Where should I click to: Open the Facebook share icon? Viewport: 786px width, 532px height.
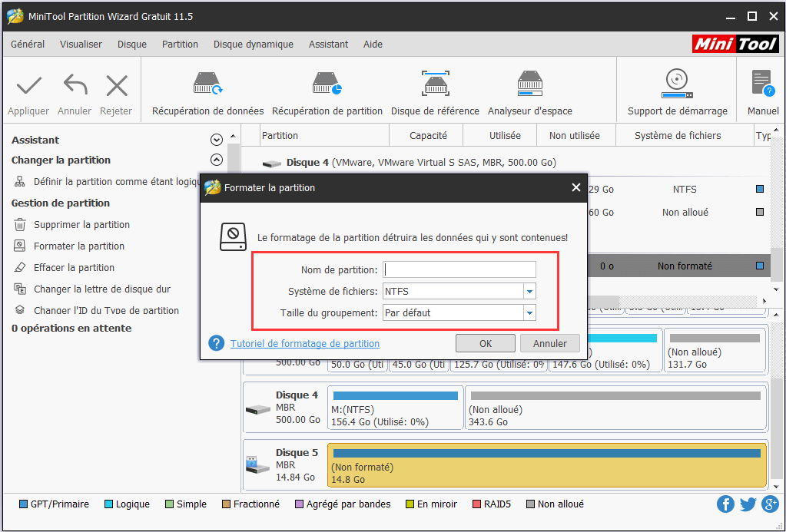tap(725, 504)
